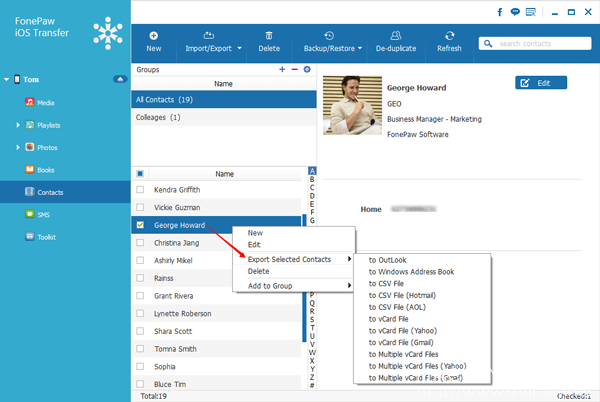The image size is (600, 402).
Task: Run De-duplicate contacts tool
Action: tap(396, 42)
